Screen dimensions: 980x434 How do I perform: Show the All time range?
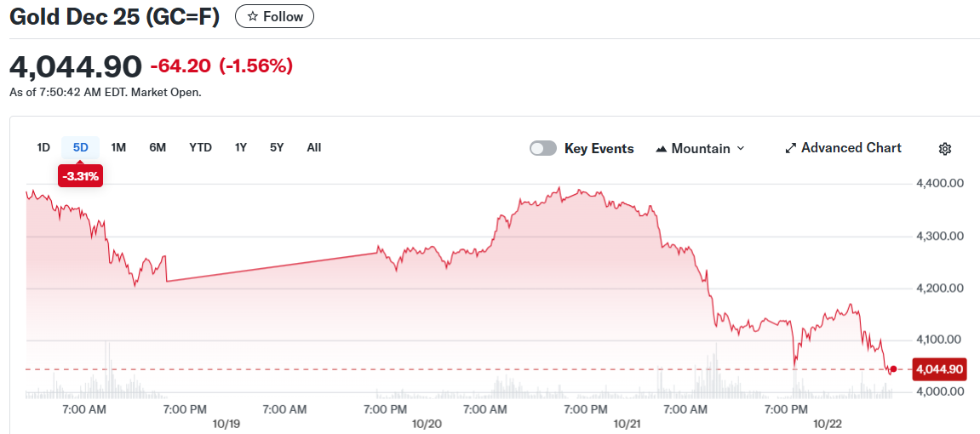coord(314,147)
